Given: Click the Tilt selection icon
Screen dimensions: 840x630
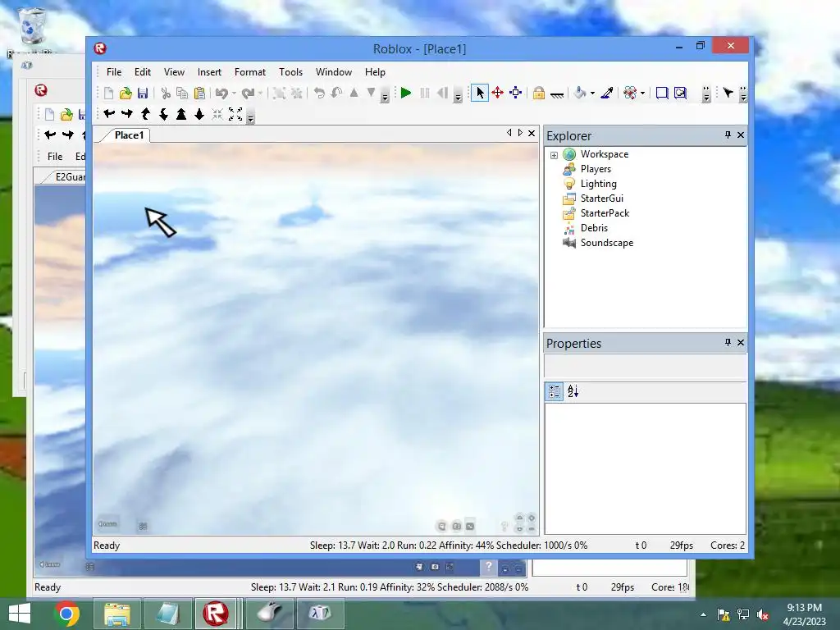Looking at the screenshot, I should (336, 94).
